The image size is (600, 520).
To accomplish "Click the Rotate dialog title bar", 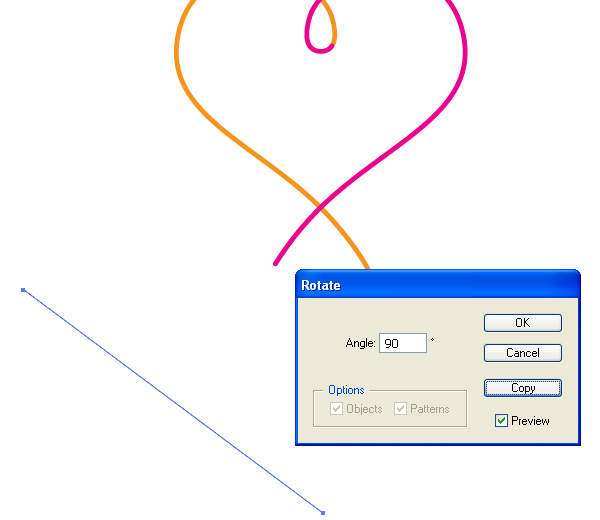I will [438, 285].
